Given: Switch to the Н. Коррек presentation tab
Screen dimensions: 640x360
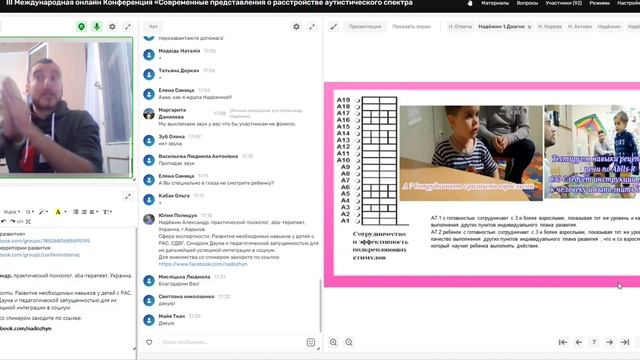Looking at the screenshot, I should (x=550, y=27).
